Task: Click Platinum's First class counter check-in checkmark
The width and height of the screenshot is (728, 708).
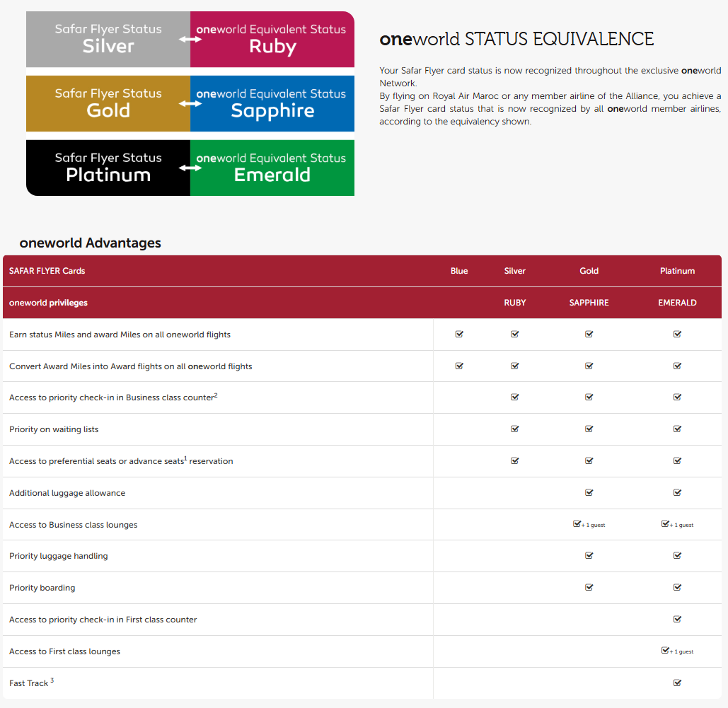Action: pos(677,619)
